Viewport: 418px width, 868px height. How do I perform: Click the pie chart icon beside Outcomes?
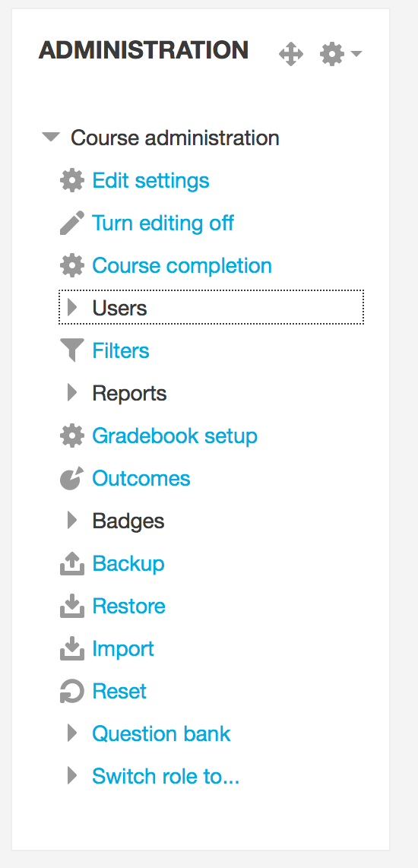click(72, 478)
